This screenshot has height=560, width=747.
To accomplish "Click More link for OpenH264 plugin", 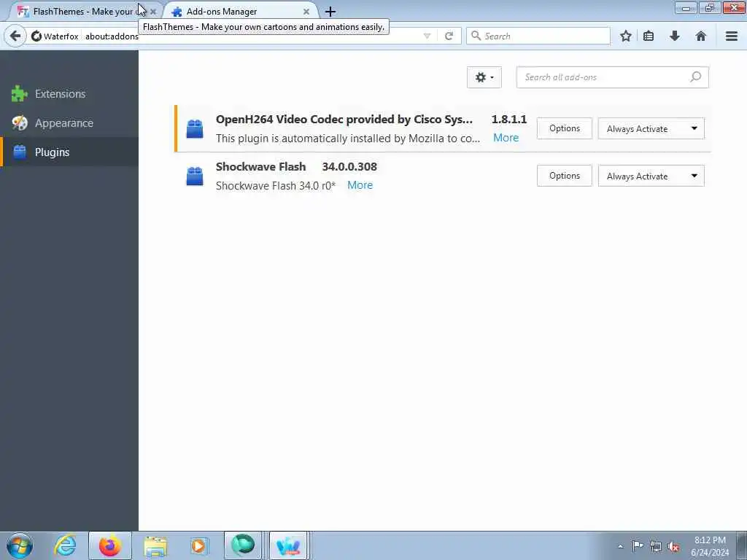I will (x=506, y=138).
